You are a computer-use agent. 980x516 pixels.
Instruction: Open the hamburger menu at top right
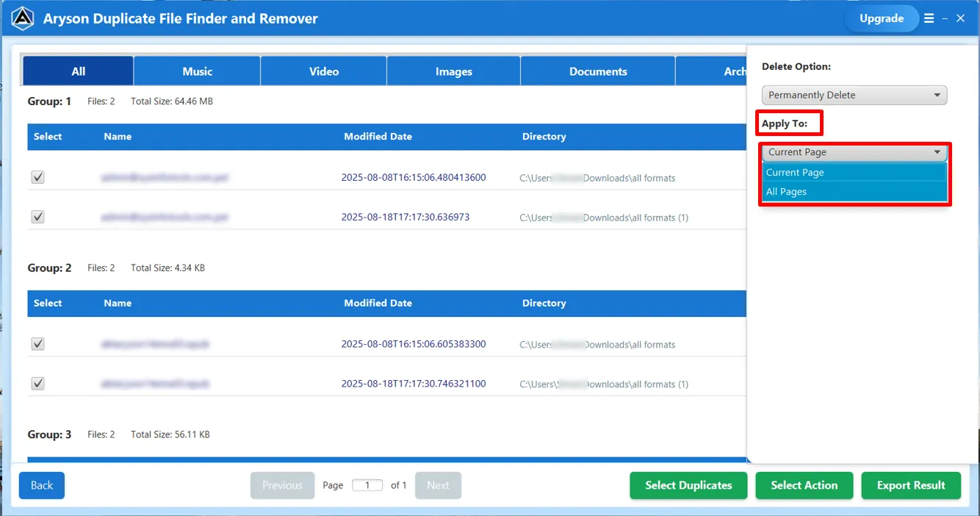930,18
